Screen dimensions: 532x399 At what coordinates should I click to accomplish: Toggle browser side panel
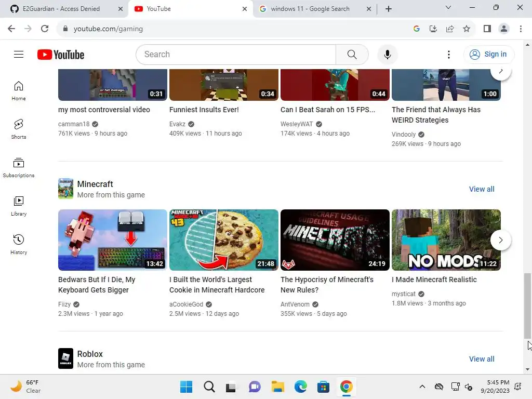click(487, 29)
